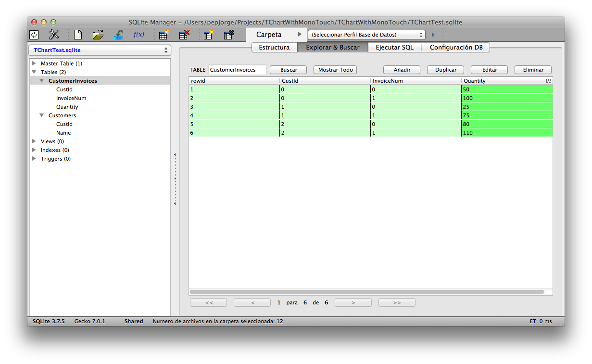Sort by the CustId column header
This screenshot has width=592, height=364.
[325, 81]
